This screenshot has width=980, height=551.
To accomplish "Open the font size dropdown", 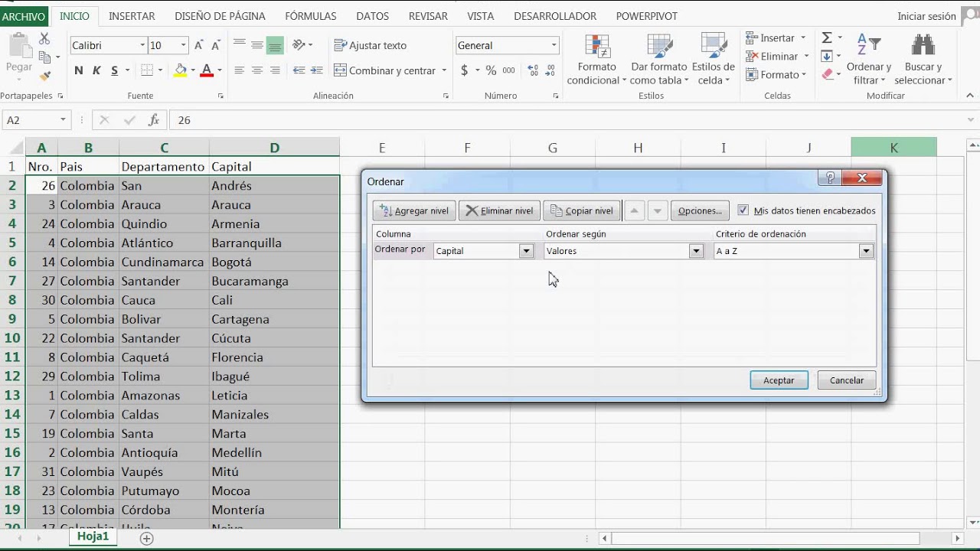I will 183,45.
